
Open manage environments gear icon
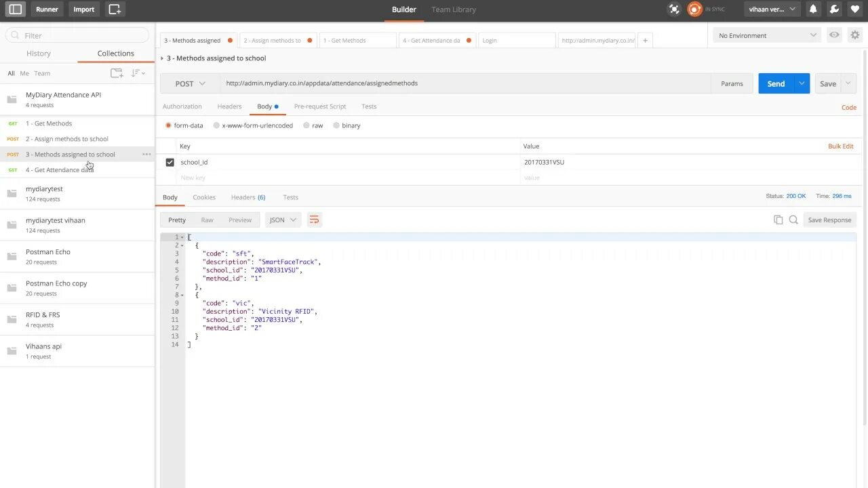tap(854, 35)
